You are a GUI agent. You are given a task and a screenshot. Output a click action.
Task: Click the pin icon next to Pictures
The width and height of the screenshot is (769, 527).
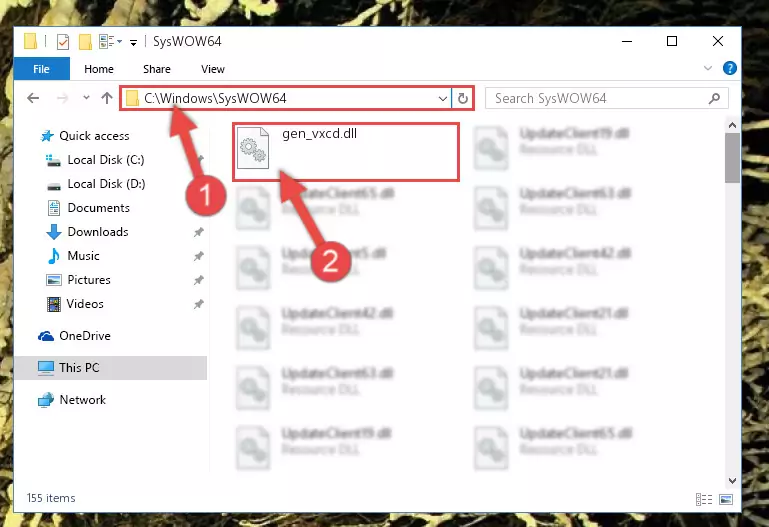pyautogui.click(x=199, y=280)
